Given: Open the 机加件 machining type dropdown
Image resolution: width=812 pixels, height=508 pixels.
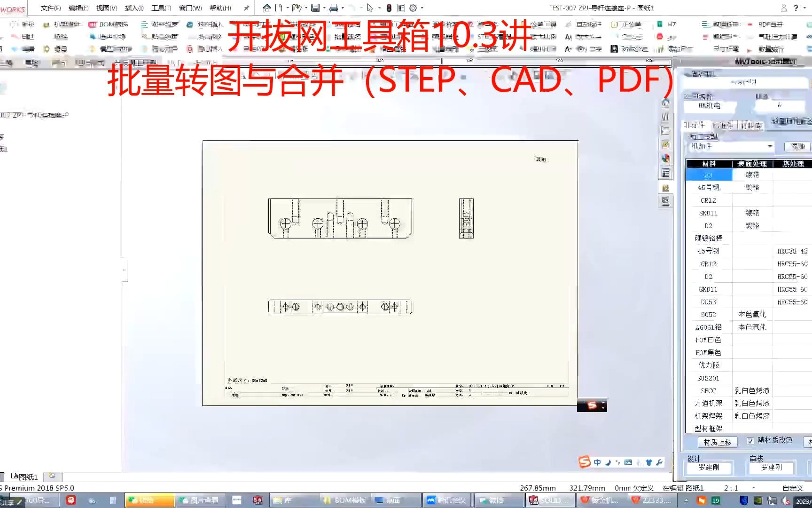Looking at the screenshot, I should [769, 147].
